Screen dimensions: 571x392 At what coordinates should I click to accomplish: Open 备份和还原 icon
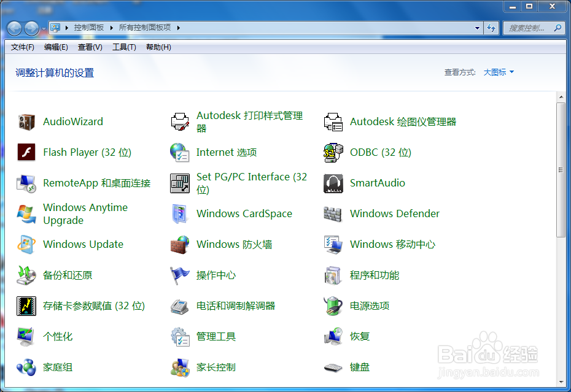tap(26, 275)
